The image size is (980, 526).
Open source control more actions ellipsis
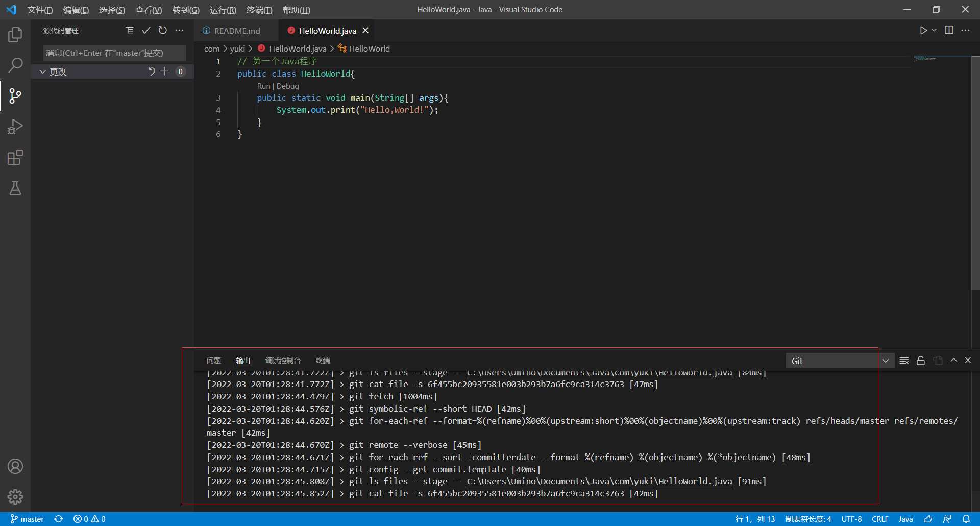(179, 31)
